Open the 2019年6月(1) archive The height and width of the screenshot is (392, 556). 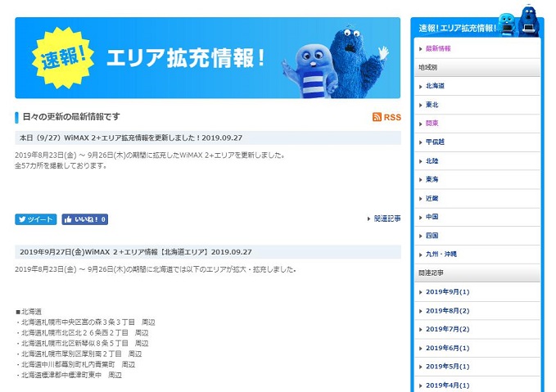coord(447,349)
